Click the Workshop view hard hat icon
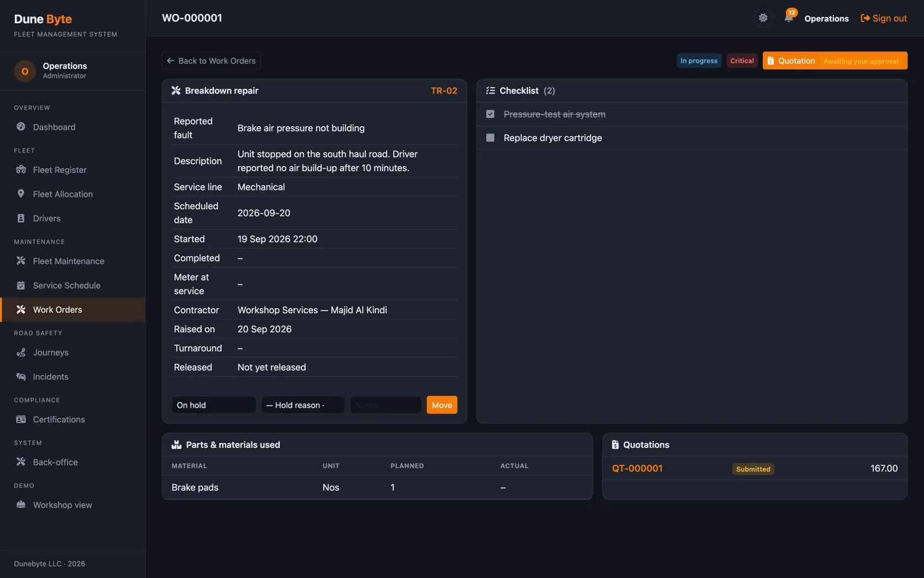 pos(21,505)
